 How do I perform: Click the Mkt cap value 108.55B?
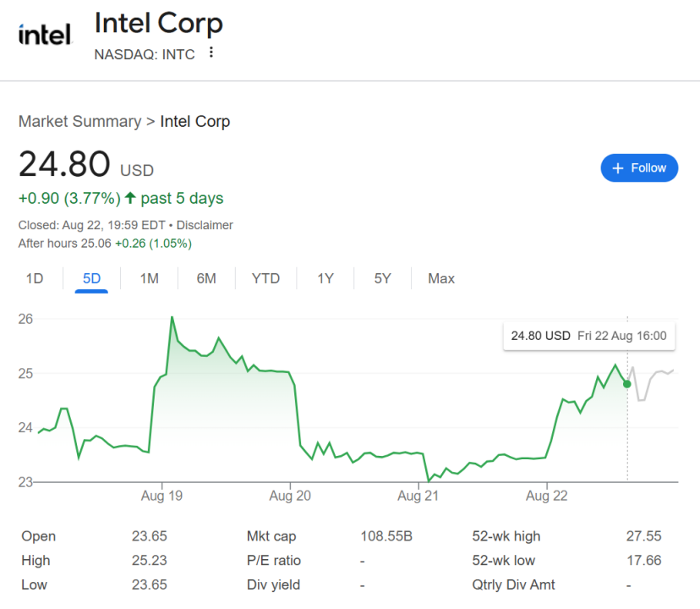[x=386, y=536]
